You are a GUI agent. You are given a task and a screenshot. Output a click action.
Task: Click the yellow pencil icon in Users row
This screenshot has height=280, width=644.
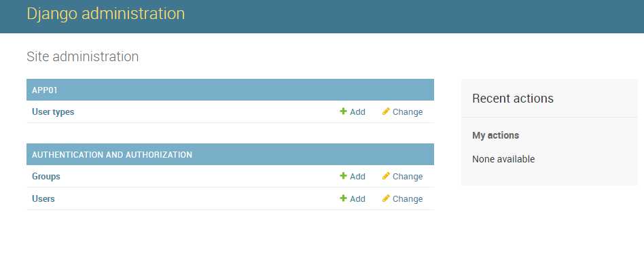point(386,198)
